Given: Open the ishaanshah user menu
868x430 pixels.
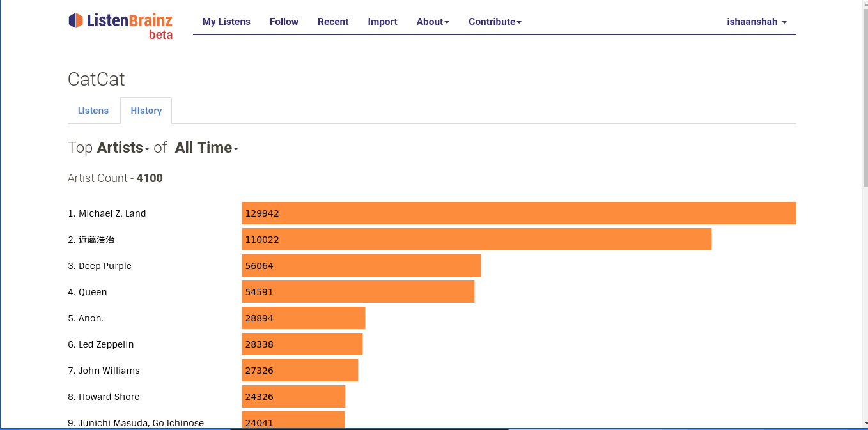Looking at the screenshot, I should pos(757,22).
